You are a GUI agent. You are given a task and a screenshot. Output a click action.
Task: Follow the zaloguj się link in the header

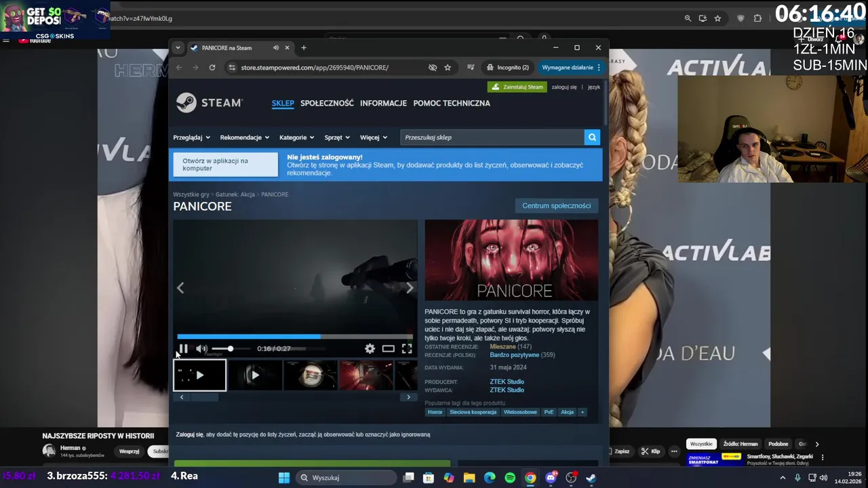pos(564,87)
